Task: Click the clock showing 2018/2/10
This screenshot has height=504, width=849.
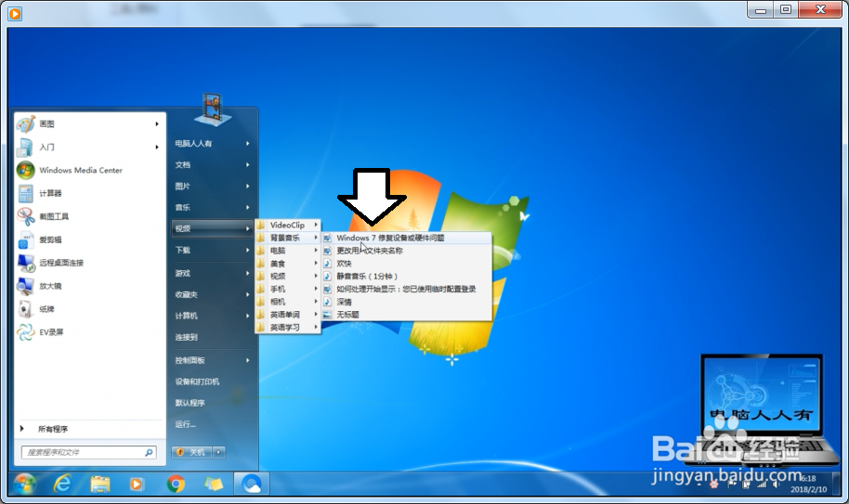Action: pyautogui.click(x=808, y=484)
